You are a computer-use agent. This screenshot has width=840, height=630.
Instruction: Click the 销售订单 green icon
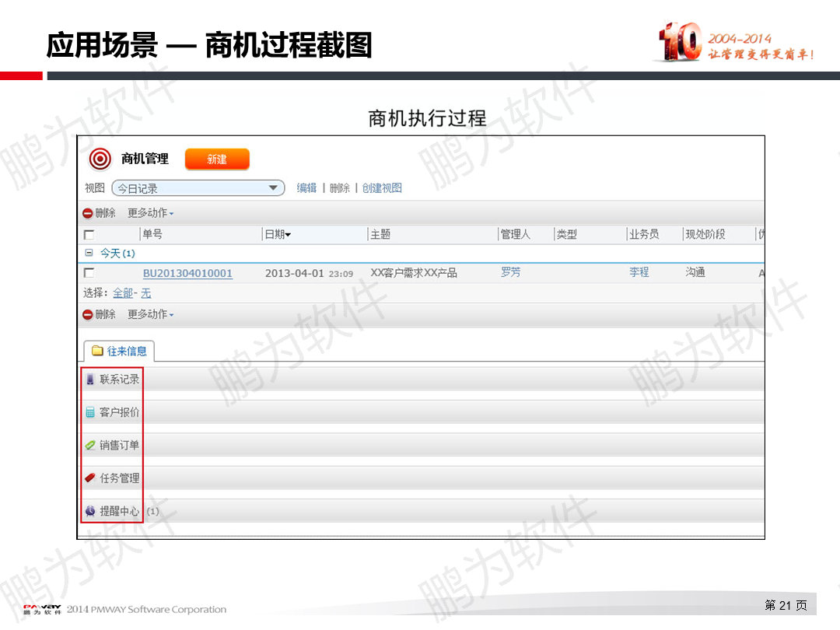tap(90, 445)
